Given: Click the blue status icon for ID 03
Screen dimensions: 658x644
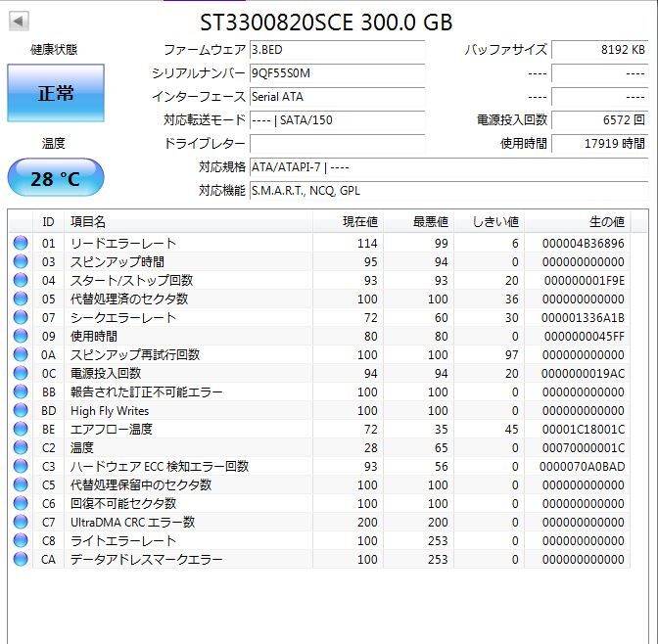Looking at the screenshot, I should pyautogui.click(x=21, y=261).
